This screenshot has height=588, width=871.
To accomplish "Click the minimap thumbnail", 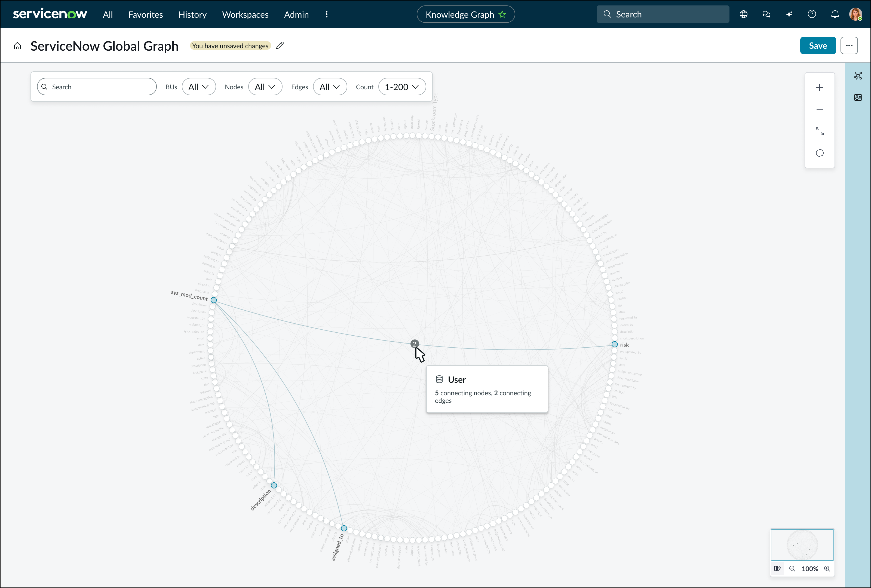I will tap(802, 544).
